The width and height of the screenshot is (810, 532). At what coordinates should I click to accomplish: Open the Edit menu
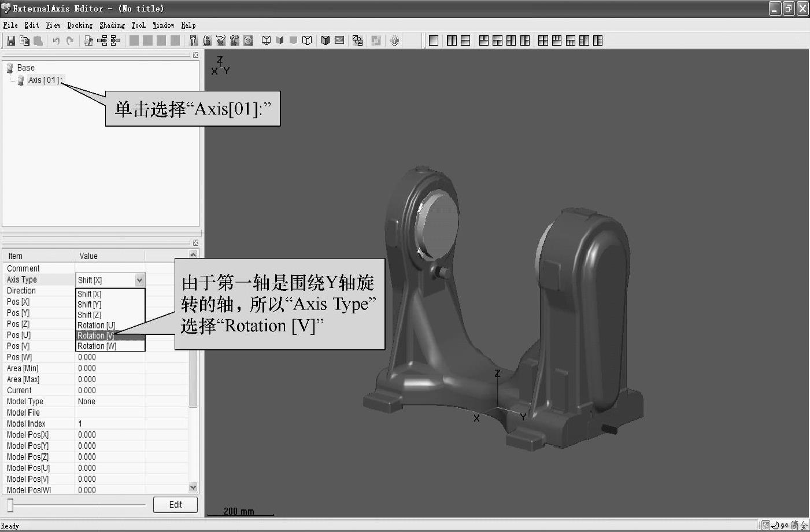pos(32,25)
